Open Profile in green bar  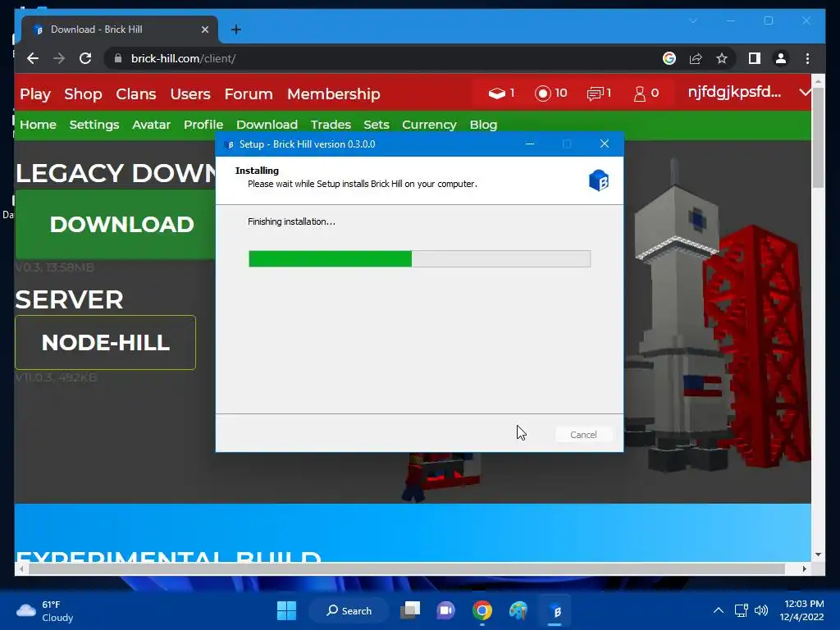click(203, 125)
